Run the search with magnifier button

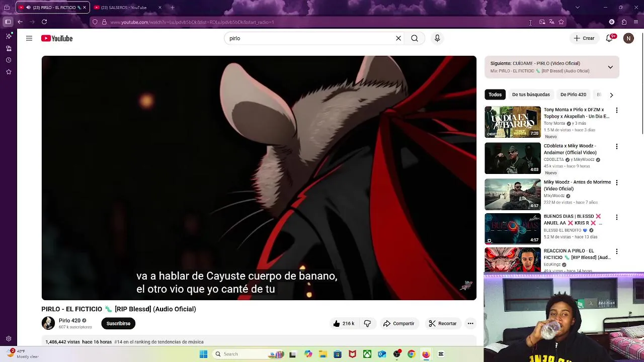point(415,38)
